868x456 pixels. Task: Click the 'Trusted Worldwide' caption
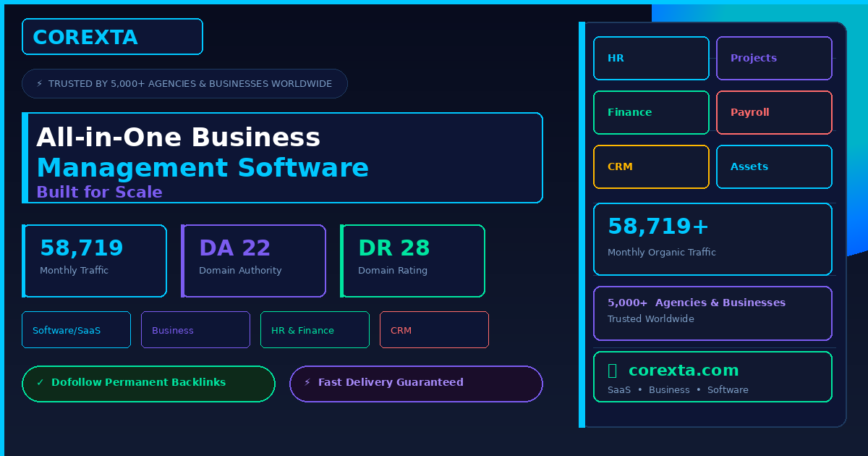point(650,319)
